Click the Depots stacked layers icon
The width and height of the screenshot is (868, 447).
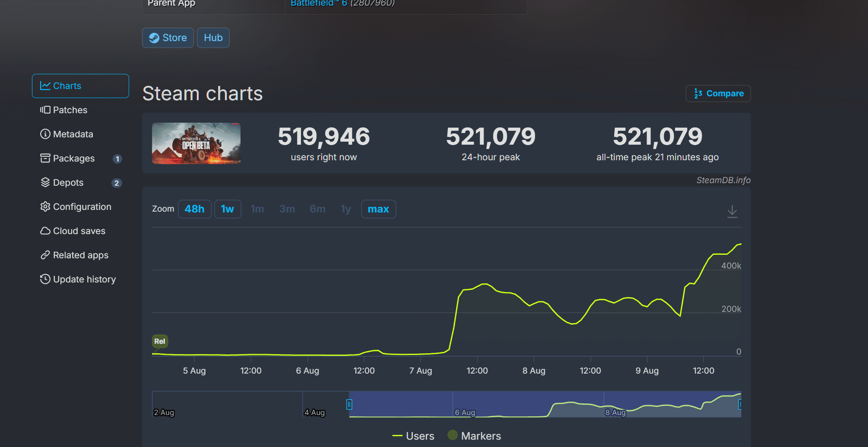tap(45, 183)
